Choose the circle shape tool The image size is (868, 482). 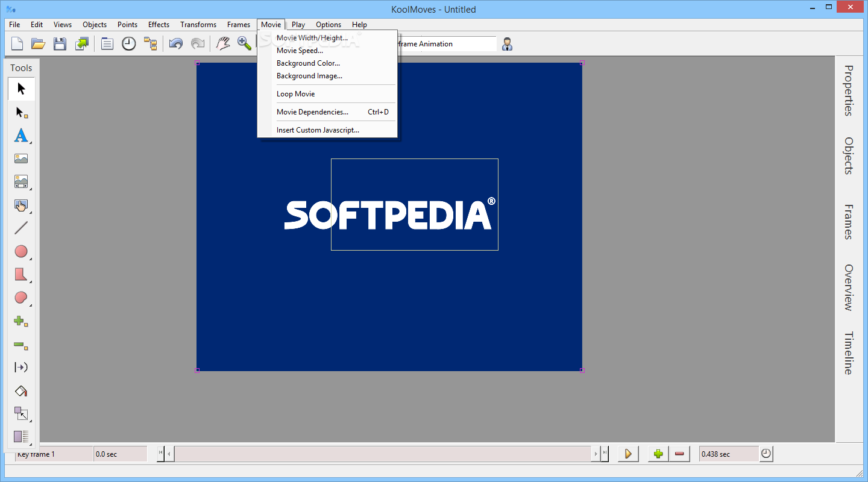(21, 252)
